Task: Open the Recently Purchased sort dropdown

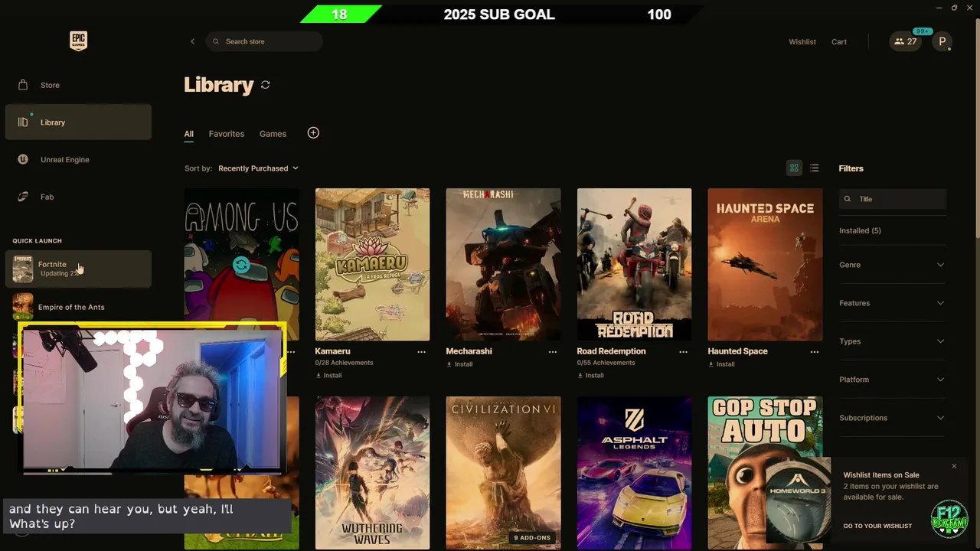Action: click(258, 168)
